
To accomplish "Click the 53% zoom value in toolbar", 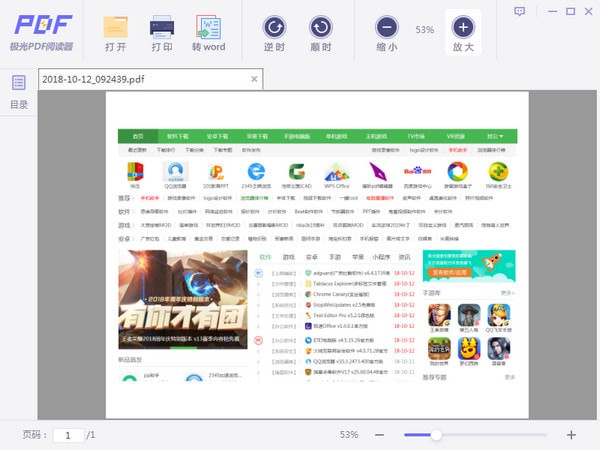I will 425,30.
